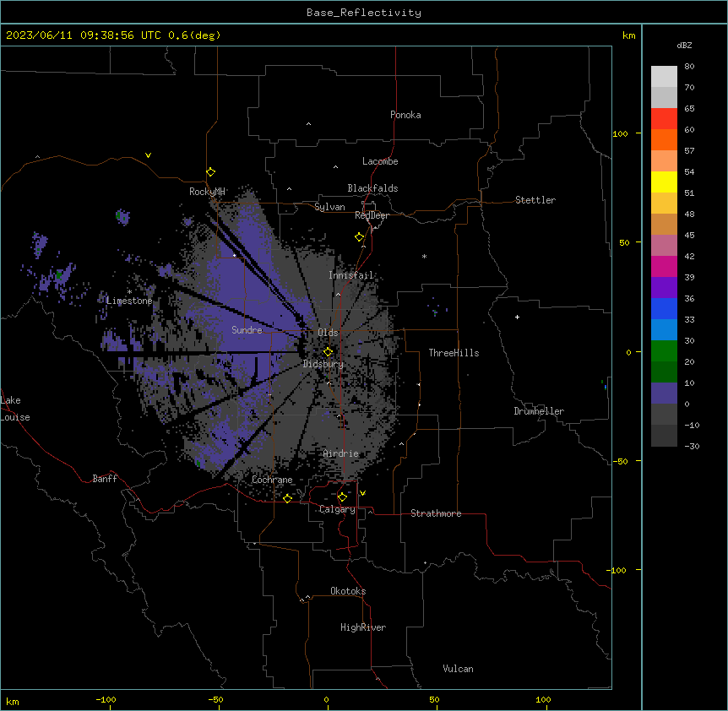Click the Banff label
This screenshot has width=728, height=711.
click(105, 479)
